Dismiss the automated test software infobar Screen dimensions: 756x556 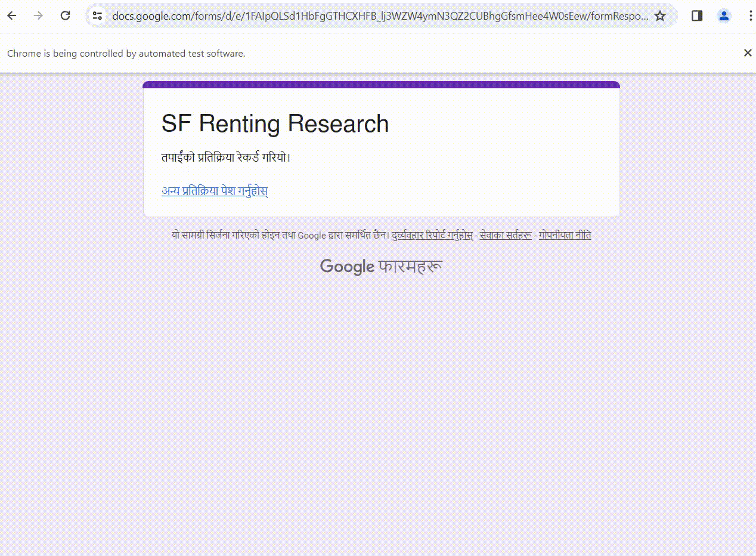(748, 53)
